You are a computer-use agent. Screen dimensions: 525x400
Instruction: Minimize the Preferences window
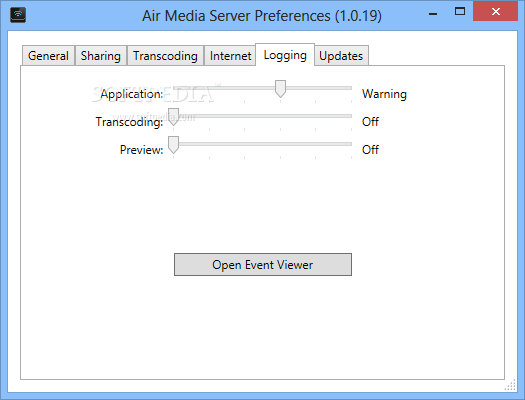click(433, 14)
